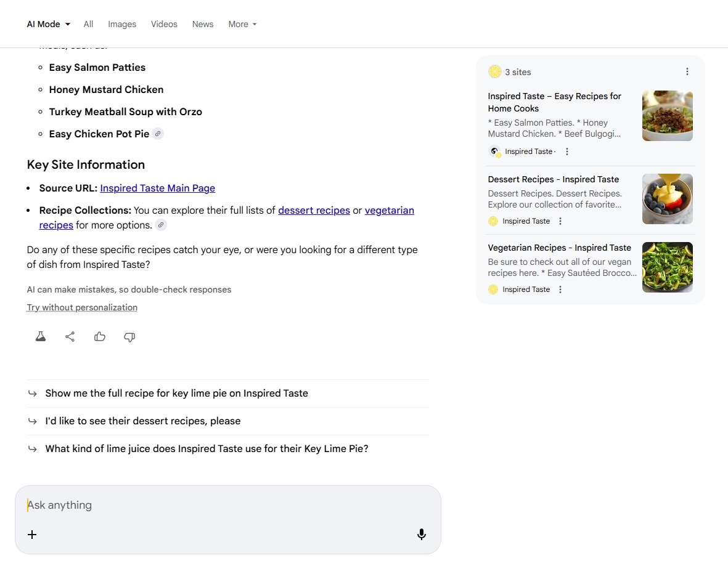Viewport: 728px width, 566px height.
Task: Open options menu for Dessert Recipes result
Action: (x=560, y=221)
